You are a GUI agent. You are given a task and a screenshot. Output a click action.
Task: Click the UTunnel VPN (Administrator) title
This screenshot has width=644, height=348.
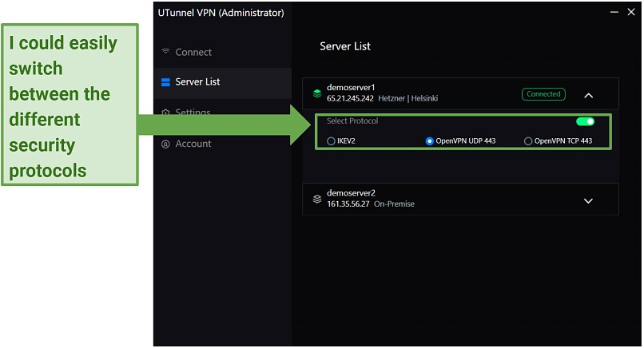click(221, 13)
